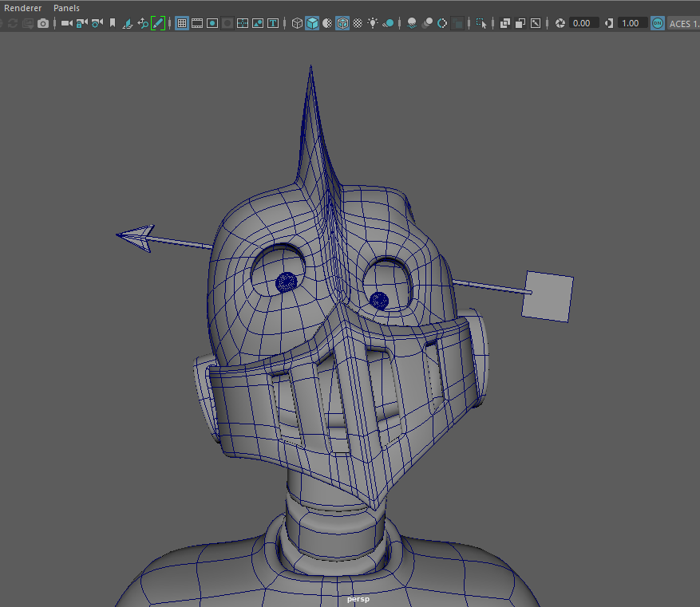Take a viewport snapshot with camera icon

click(x=43, y=23)
